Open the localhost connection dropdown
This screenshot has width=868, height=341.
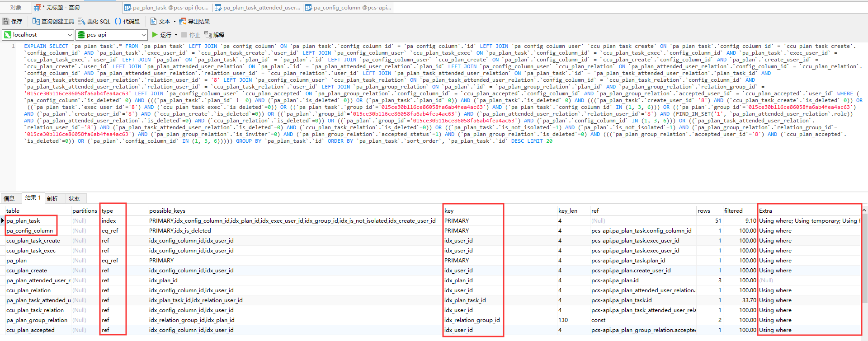coord(70,35)
